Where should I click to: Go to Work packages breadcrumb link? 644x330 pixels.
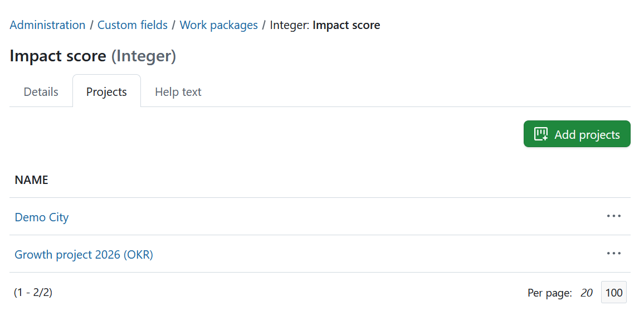218,25
